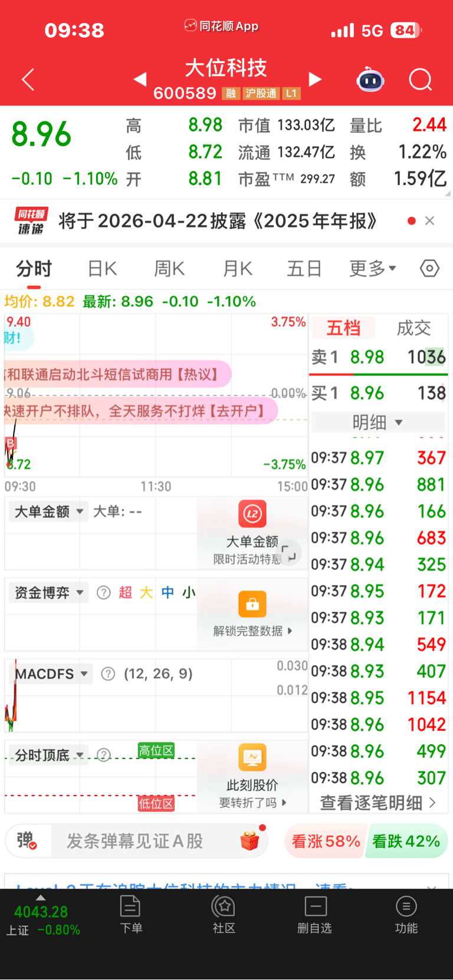Open search with the magnifier icon

[421, 80]
